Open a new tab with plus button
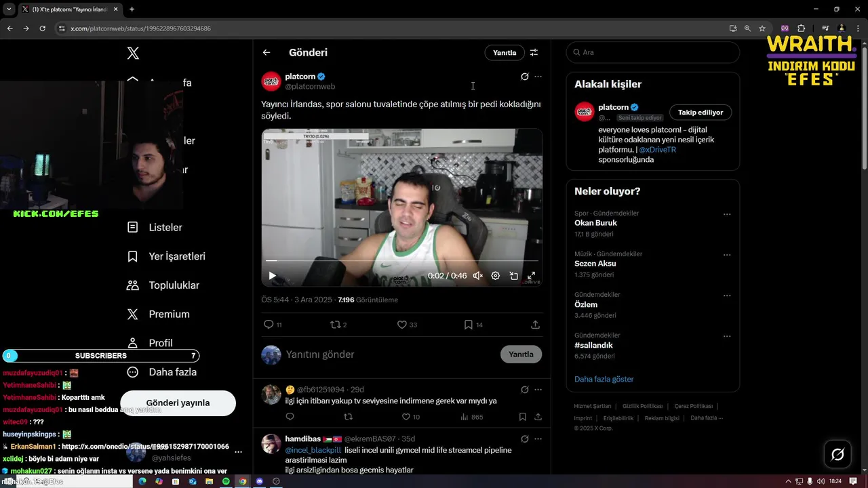The image size is (868, 488). click(132, 9)
